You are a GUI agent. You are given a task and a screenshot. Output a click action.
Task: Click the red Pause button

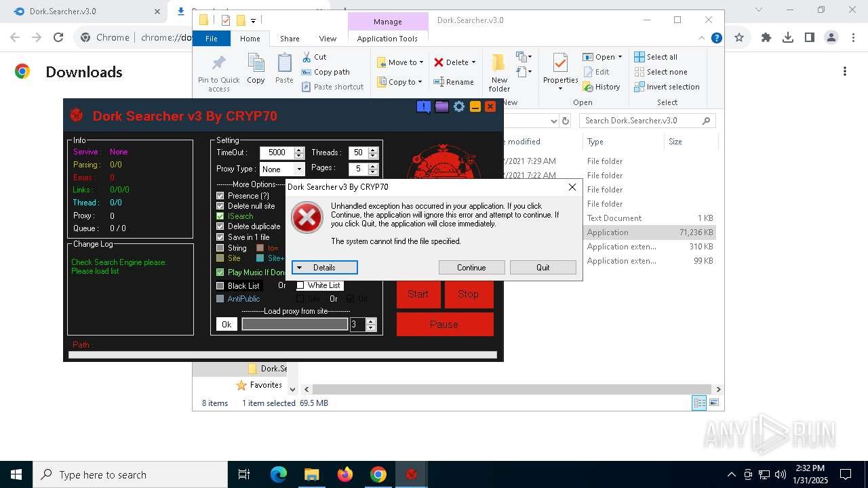445,325
